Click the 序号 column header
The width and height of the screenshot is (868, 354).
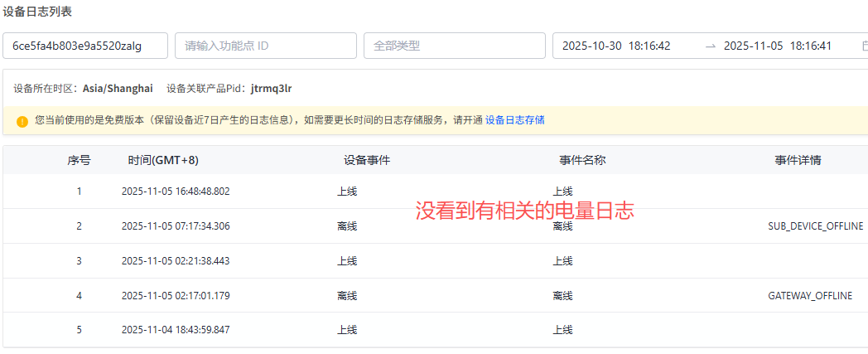(x=79, y=160)
